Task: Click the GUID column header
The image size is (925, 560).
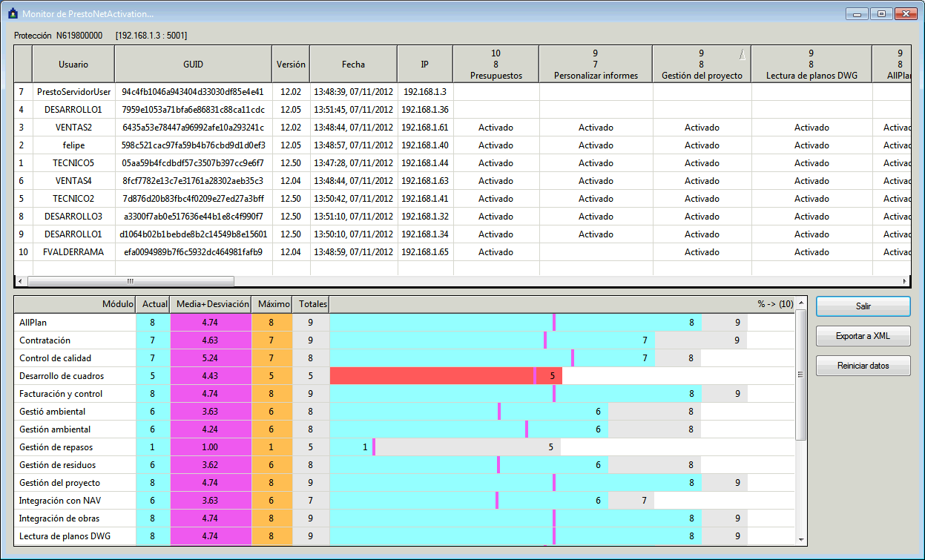Action: click(193, 65)
